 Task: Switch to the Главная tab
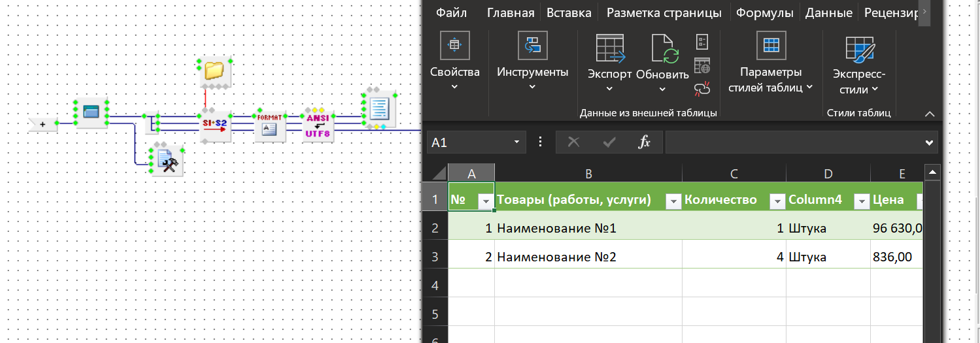511,13
